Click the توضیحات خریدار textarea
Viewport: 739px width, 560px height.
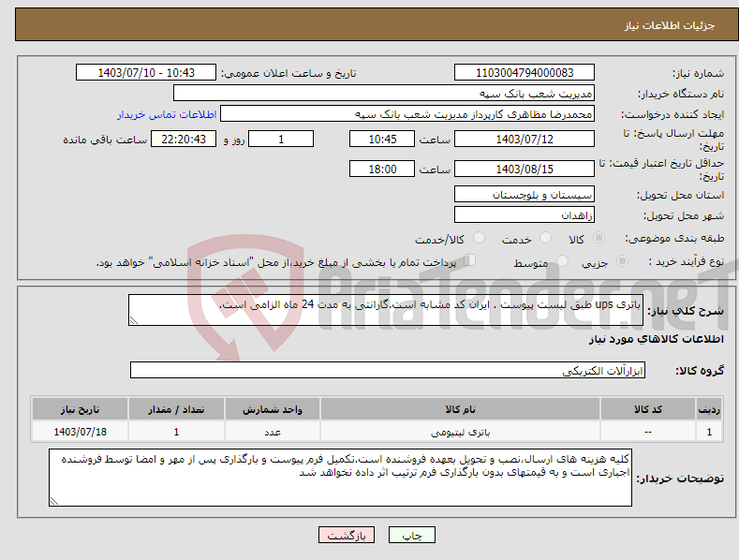[340, 478]
